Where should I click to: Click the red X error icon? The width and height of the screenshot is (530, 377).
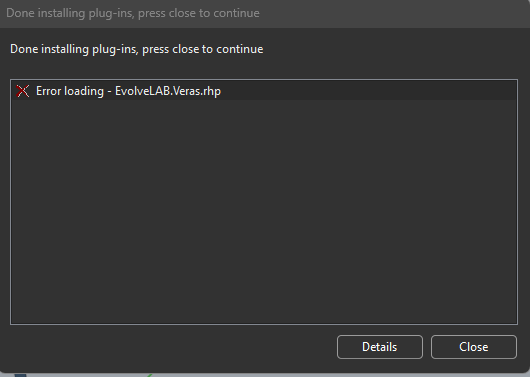point(23,91)
